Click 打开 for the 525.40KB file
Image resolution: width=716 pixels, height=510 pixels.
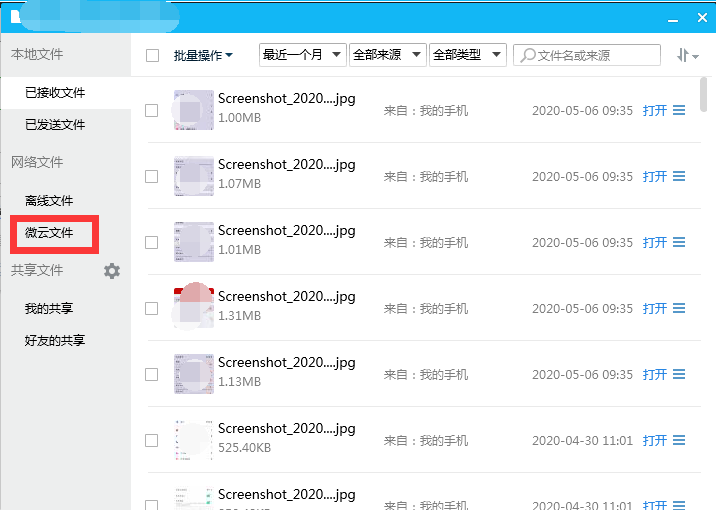point(655,441)
